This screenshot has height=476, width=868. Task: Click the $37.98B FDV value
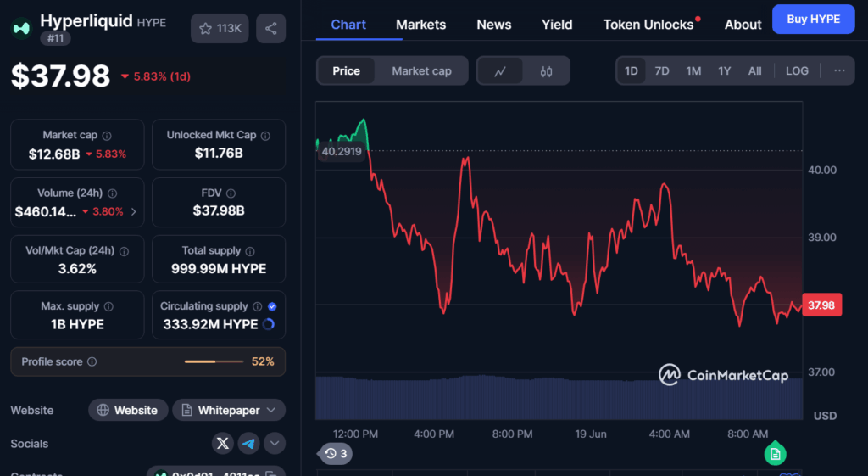pyautogui.click(x=219, y=210)
